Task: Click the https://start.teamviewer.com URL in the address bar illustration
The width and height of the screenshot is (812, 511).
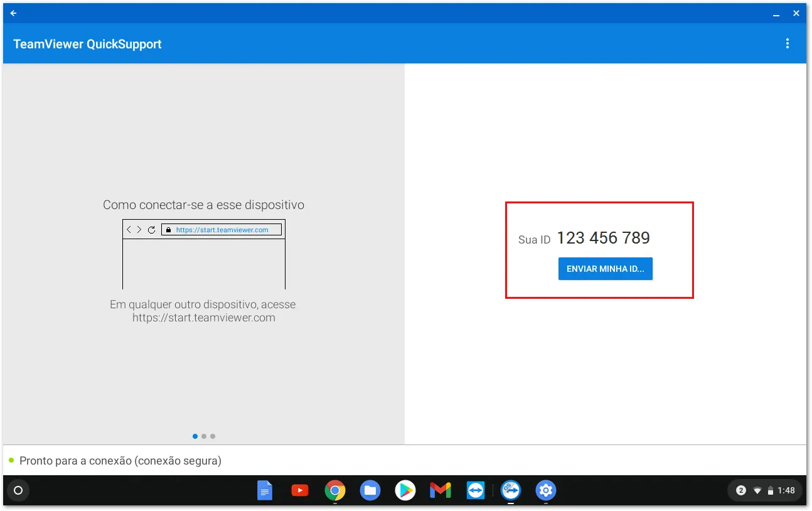Action: click(222, 230)
